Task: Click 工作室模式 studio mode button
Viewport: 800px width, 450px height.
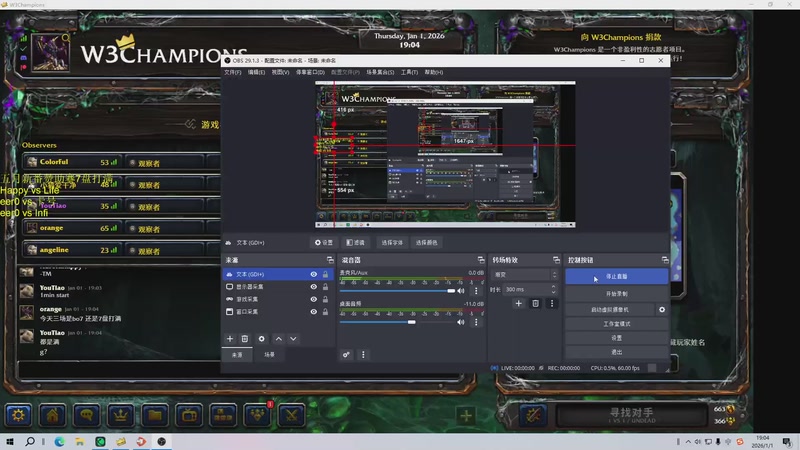Action: pos(616,324)
